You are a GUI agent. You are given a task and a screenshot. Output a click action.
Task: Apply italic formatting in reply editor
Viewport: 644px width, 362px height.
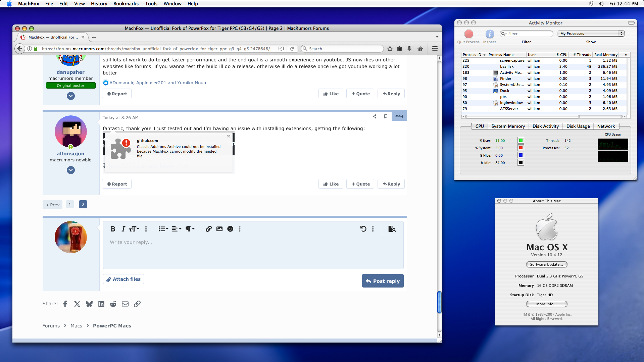123,229
